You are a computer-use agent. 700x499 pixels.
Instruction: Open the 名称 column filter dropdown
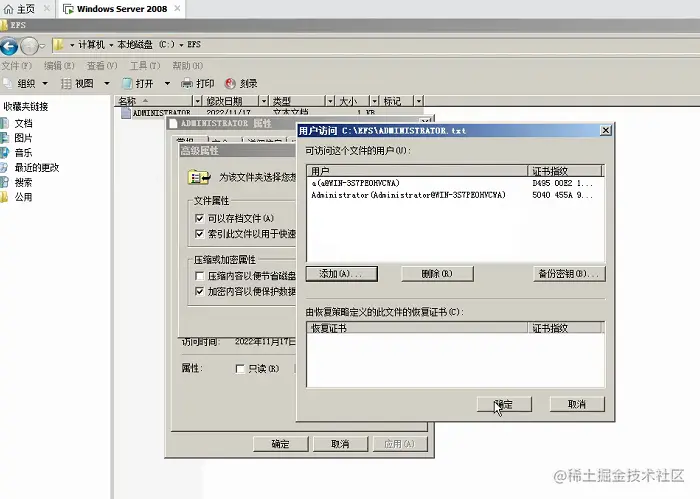click(197, 101)
